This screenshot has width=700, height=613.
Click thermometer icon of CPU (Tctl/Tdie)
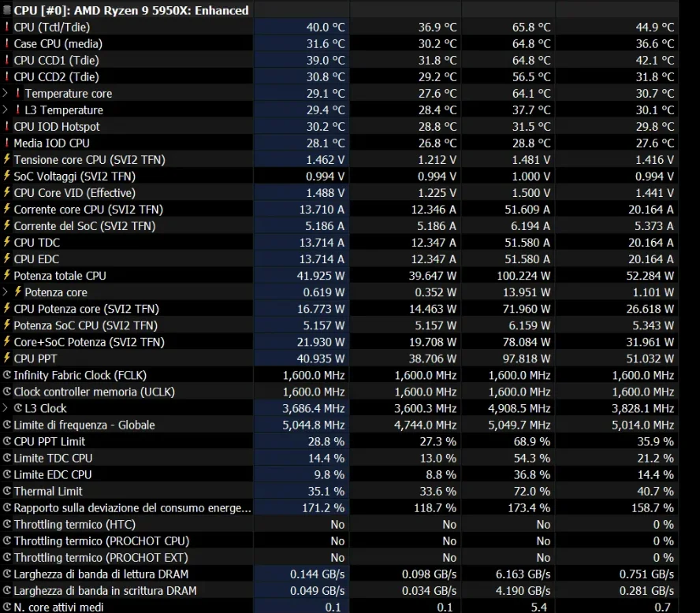(6, 27)
